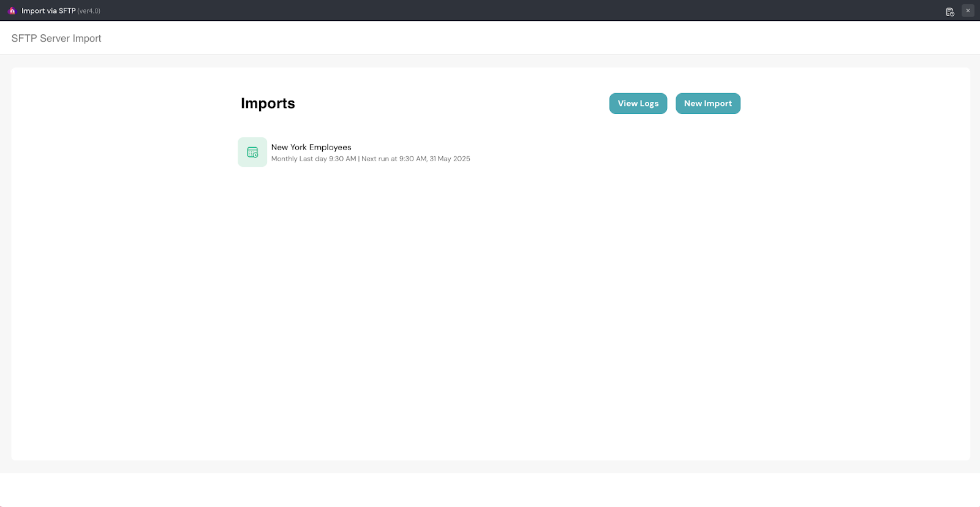The width and height of the screenshot is (980, 507).
Task: Click the calendar schedule icon for New York Employees
Action: [252, 152]
